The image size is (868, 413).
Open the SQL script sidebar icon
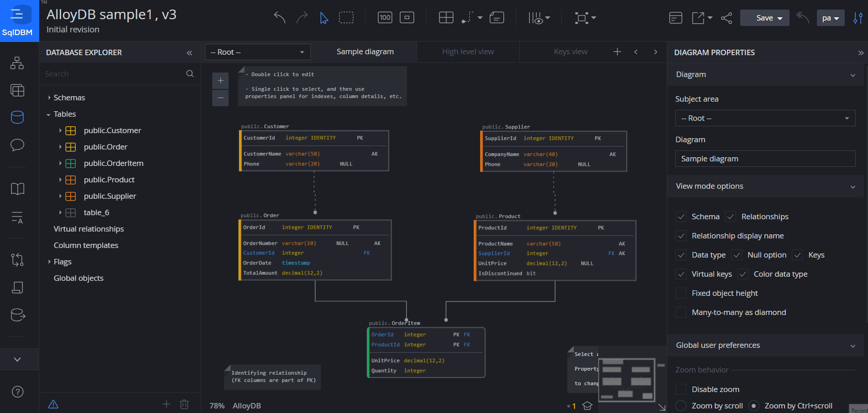[17, 287]
